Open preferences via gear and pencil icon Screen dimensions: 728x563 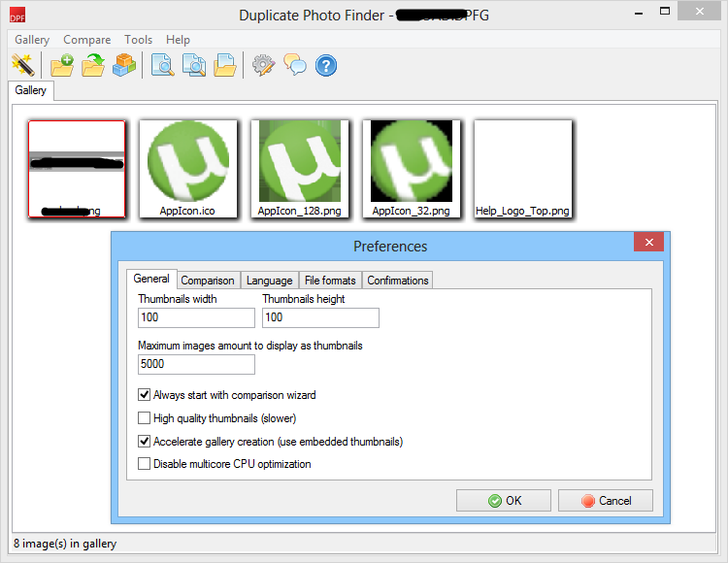tap(264, 65)
